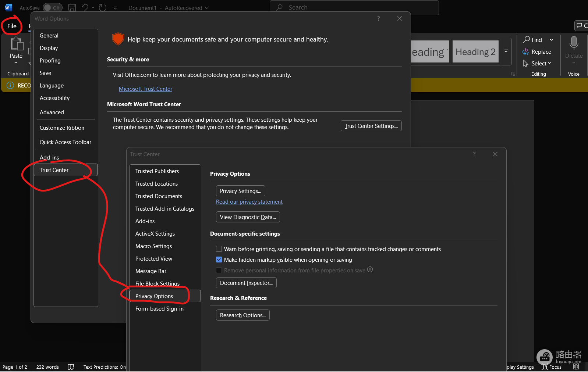Click the info icon on recovery bar
The height and width of the screenshot is (372, 588).
tap(10, 85)
